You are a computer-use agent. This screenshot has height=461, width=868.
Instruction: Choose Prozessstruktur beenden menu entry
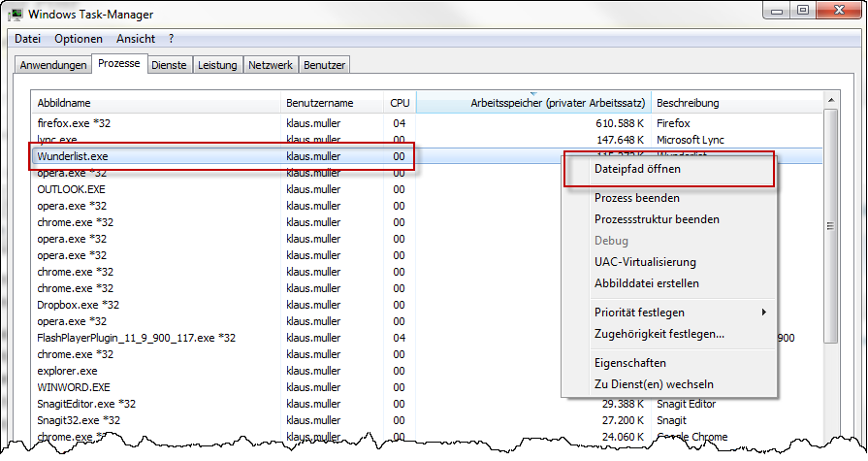coord(657,219)
